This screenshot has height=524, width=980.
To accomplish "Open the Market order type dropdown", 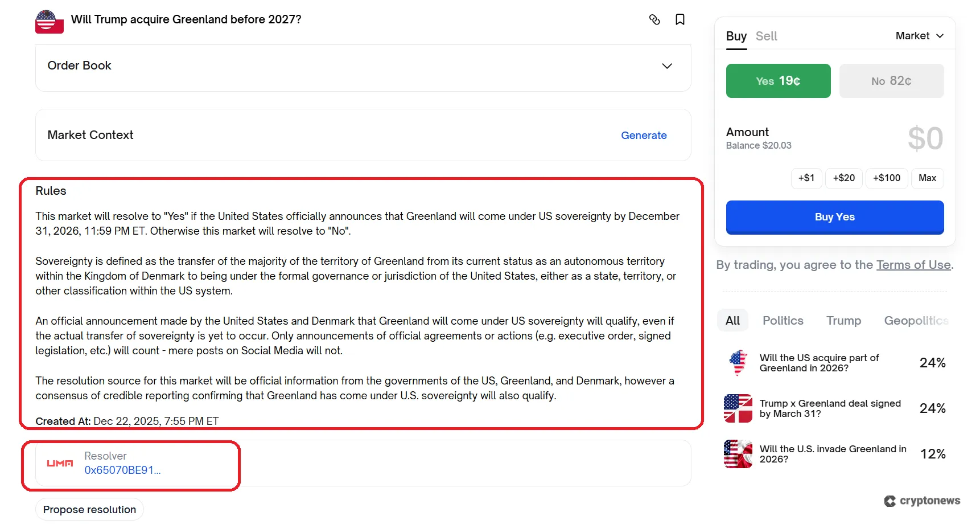I will point(919,36).
